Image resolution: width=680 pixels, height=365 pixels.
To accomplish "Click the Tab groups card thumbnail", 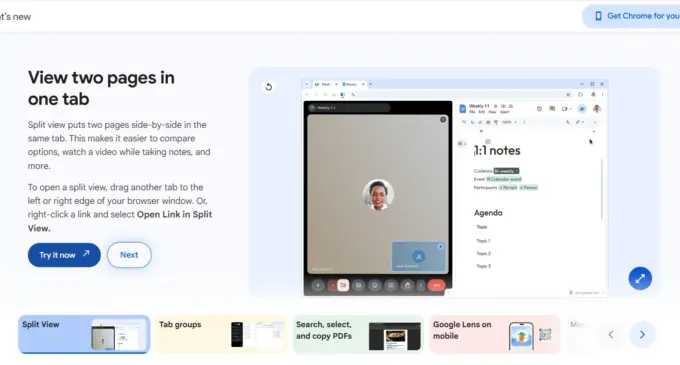I will pos(258,334).
